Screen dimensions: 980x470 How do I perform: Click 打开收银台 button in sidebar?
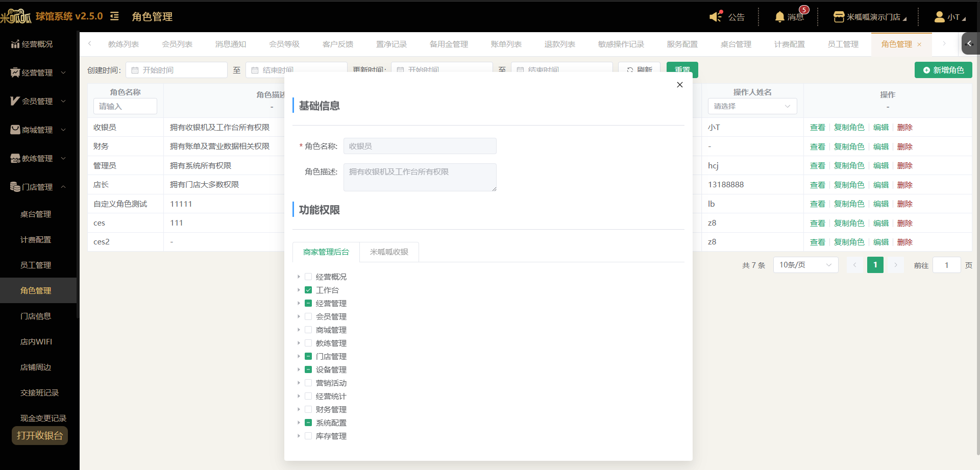point(40,435)
